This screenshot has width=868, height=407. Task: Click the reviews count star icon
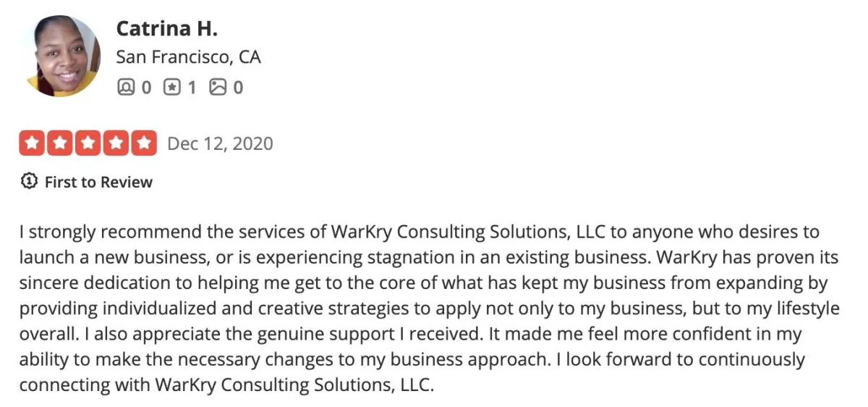point(171,88)
